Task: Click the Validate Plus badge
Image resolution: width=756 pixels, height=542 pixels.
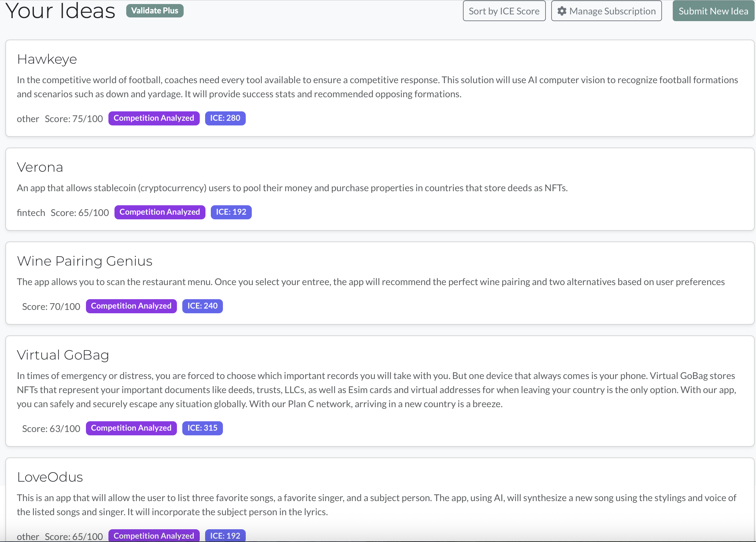Action: pyautogui.click(x=154, y=11)
